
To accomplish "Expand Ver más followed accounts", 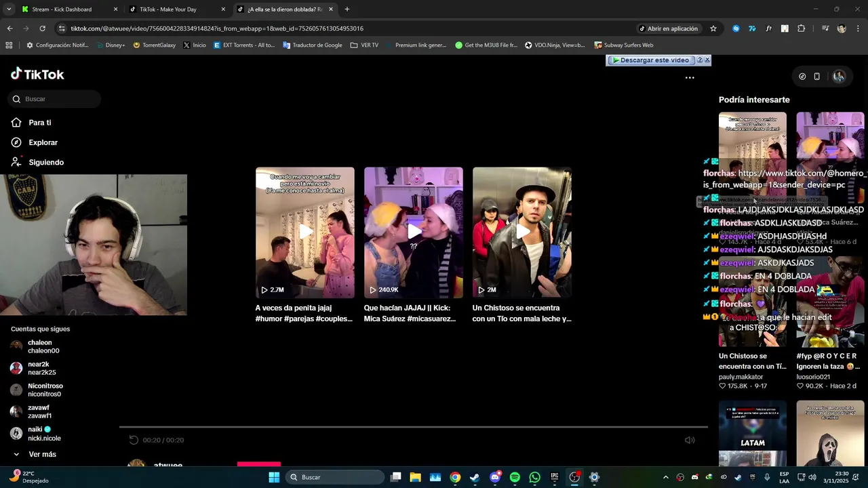I will (x=35, y=454).
